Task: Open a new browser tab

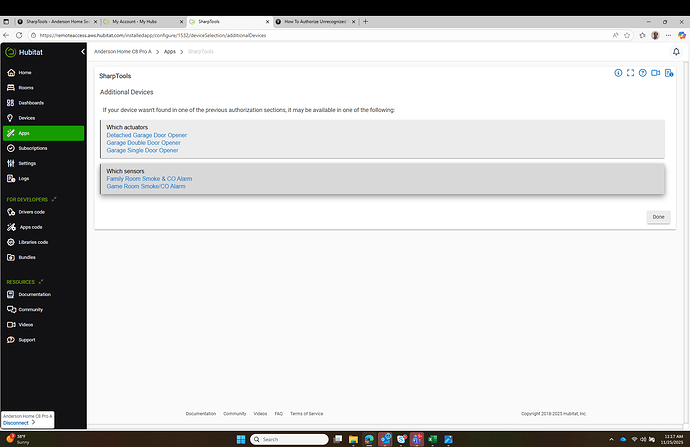Action: click(x=365, y=22)
